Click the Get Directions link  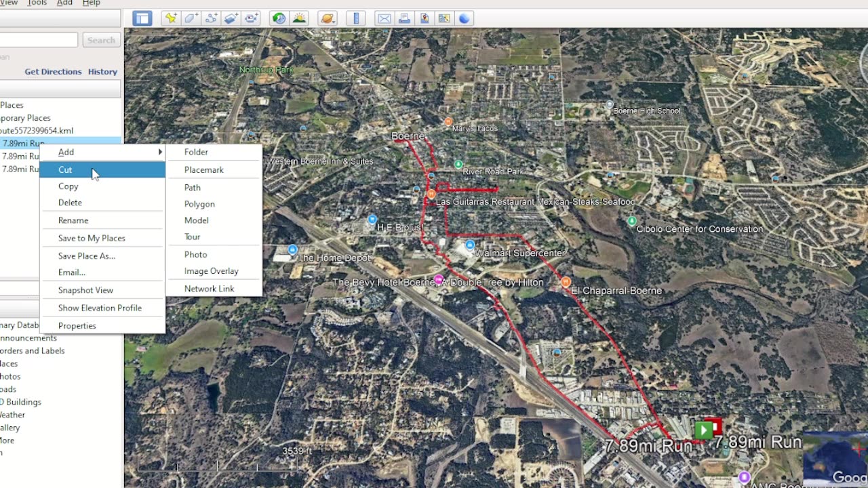pyautogui.click(x=53, y=72)
